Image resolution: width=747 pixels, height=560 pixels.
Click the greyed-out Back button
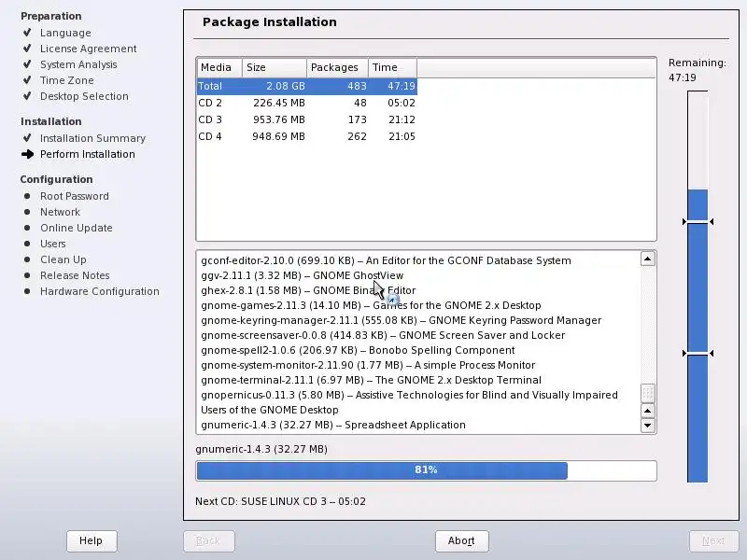[208, 541]
